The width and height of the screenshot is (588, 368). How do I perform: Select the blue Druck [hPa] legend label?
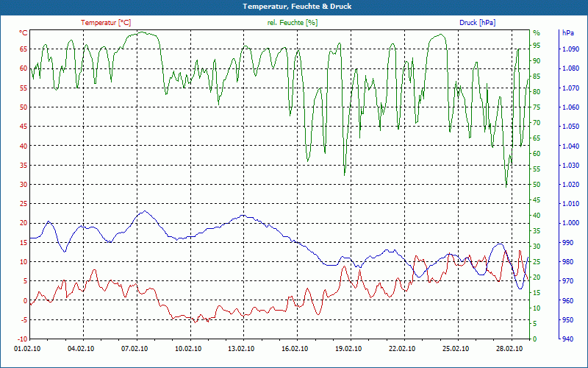click(477, 23)
